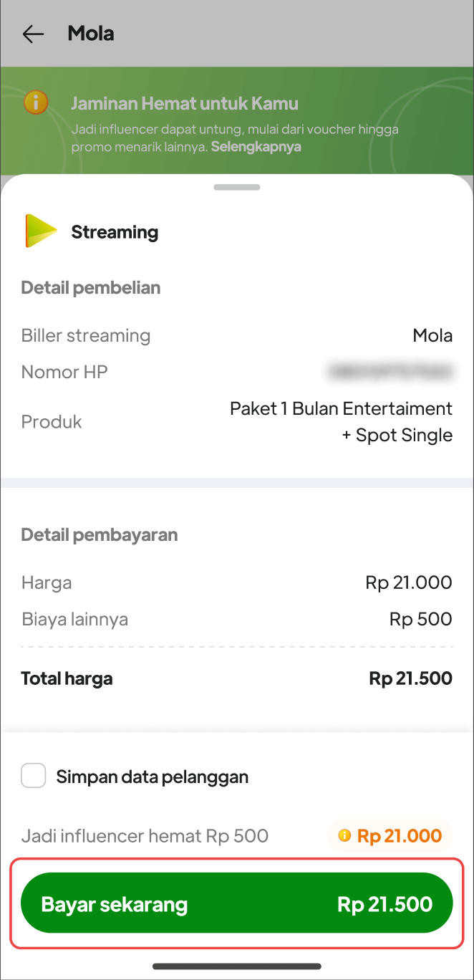Tap the yellow info icon in banner
Image resolution: width=474 pixels, height=980 pixels.
[36, 102]
